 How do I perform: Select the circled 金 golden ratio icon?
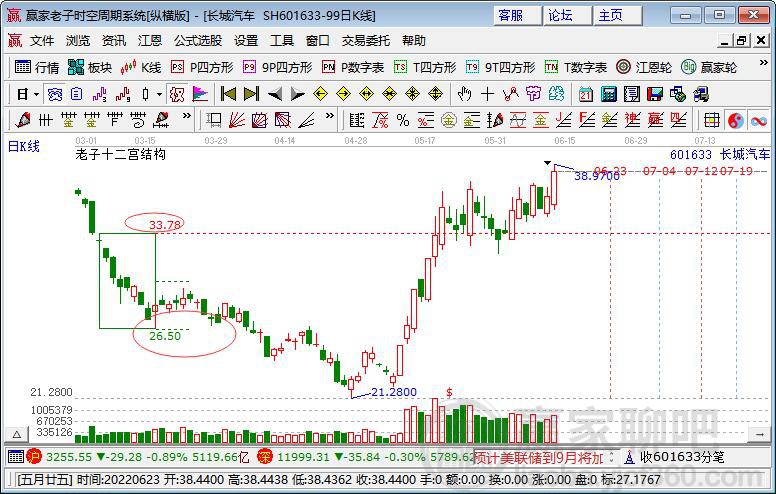pyautogui.click(x=448, y=120)
